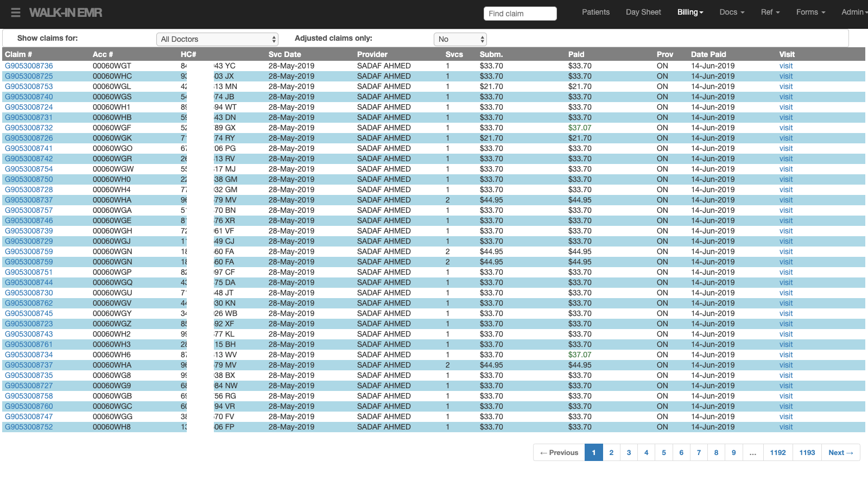Click visit link for account 00060WGT
The height and width of the screenshot is (480, 868).
[786, 66]
